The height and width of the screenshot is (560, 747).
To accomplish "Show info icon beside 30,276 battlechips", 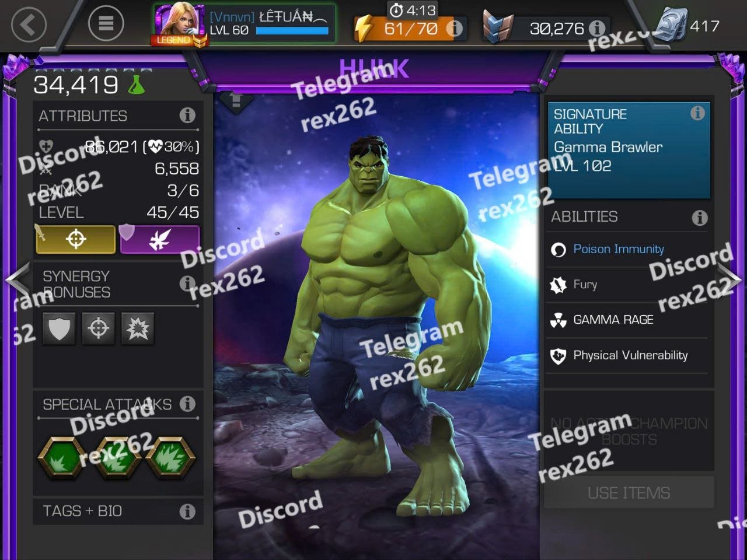I will [596, 28].
